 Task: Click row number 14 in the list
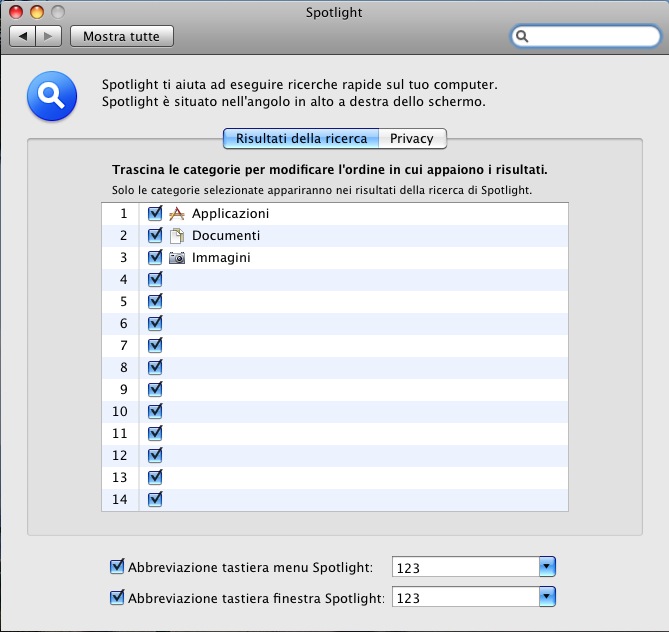tap(119, 499)
